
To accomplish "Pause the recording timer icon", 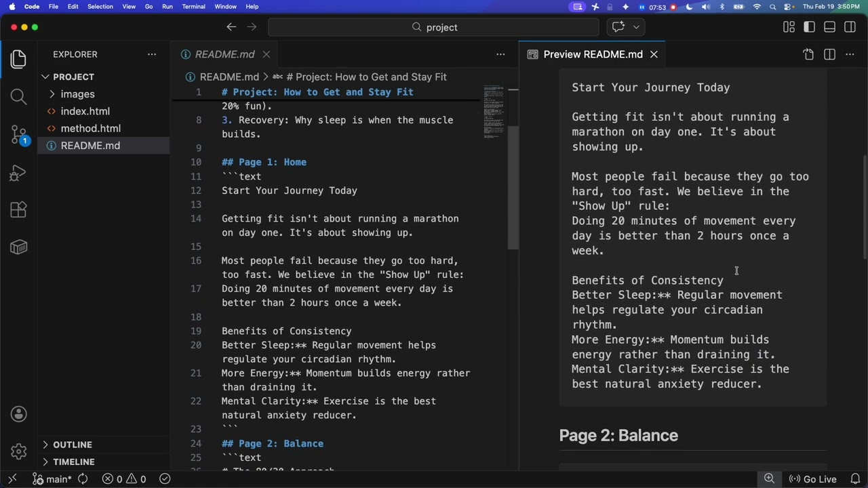I will coord(642,7).
